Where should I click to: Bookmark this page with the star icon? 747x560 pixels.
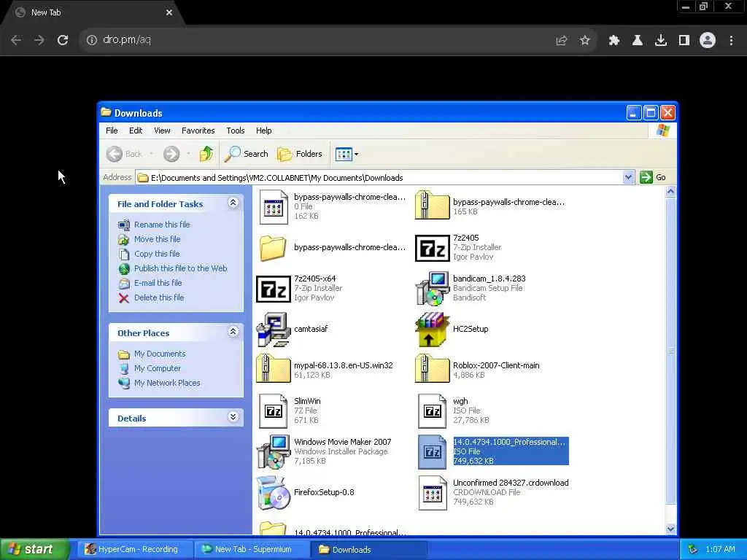(x=585, y=41)
